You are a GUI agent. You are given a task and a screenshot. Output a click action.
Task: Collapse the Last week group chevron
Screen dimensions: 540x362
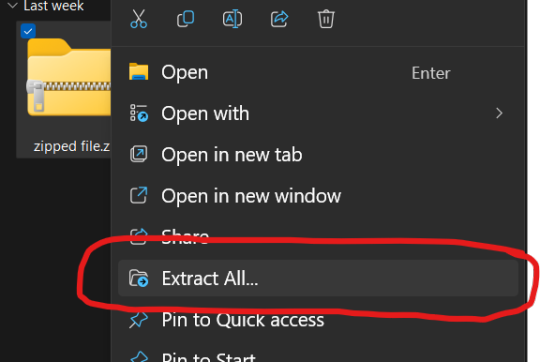click(x=12, y=6)
